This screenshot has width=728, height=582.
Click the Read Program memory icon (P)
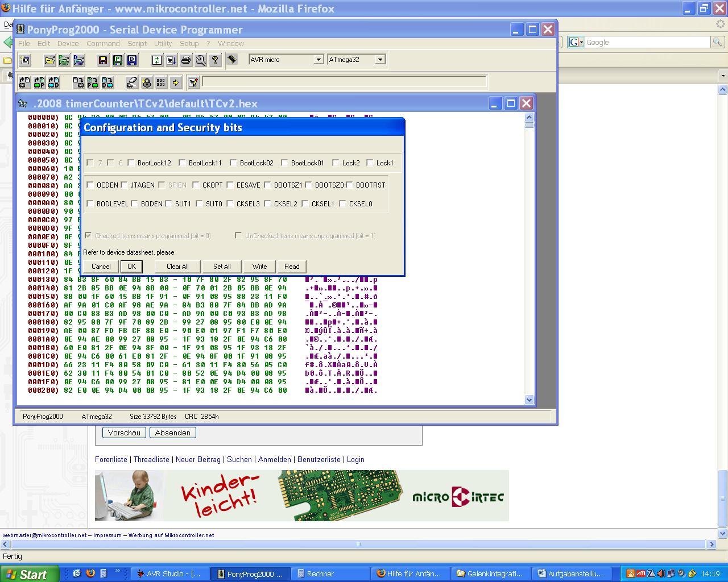click(x=39, y=83)
